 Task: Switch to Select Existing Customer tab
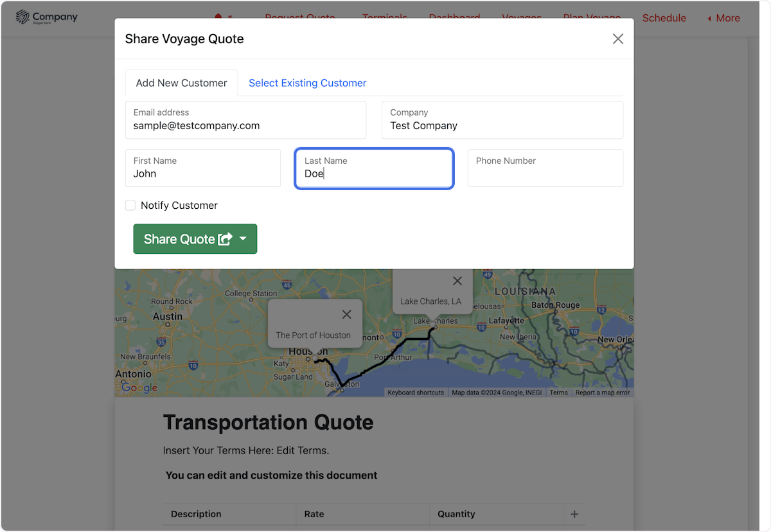307,83
